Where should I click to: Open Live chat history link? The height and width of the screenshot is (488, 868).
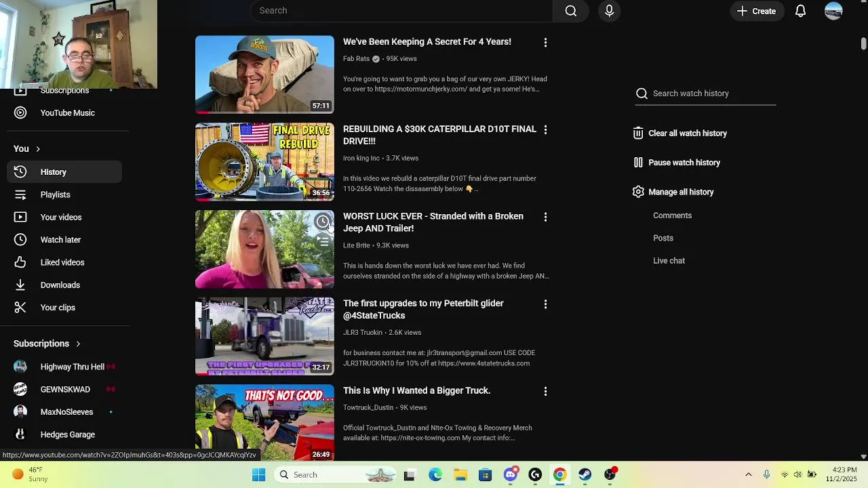point(669,261)
